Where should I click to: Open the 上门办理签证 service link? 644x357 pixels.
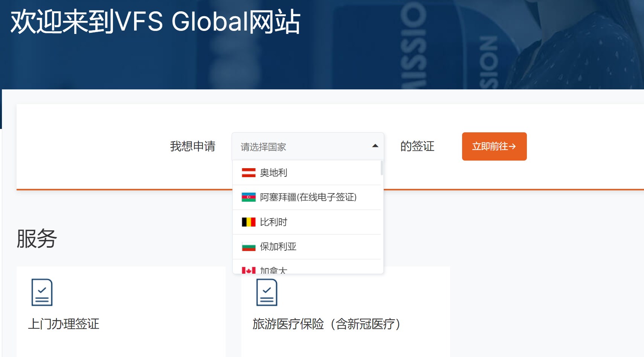click(64, 324)
